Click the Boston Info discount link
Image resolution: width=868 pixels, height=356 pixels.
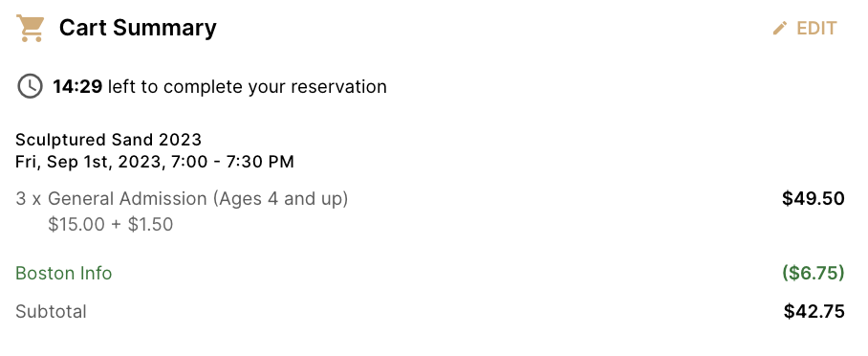pyautogui.click(x=64, y=274)
